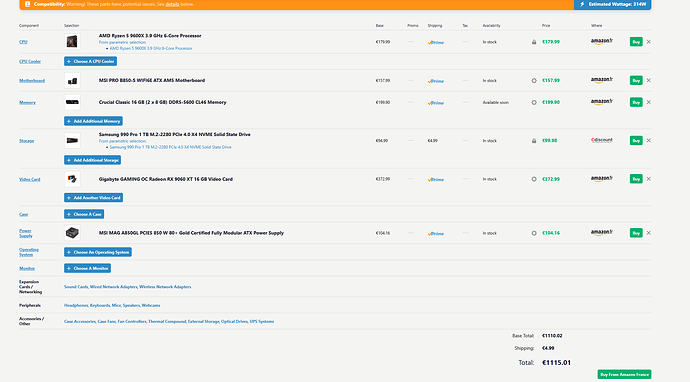Click the CPU product thumbnail image
The width and height of the screenshot is (690, 382).
tap(72, 42)
